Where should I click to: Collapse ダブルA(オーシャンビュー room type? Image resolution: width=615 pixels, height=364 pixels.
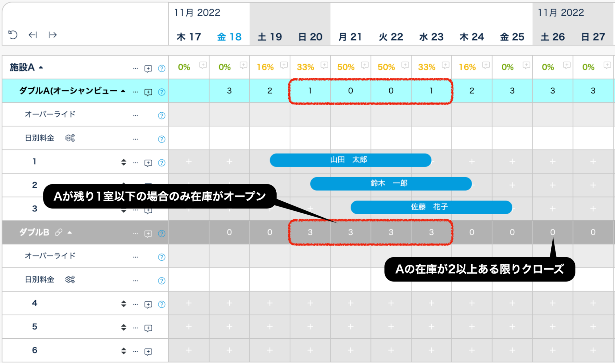[123, 91]
